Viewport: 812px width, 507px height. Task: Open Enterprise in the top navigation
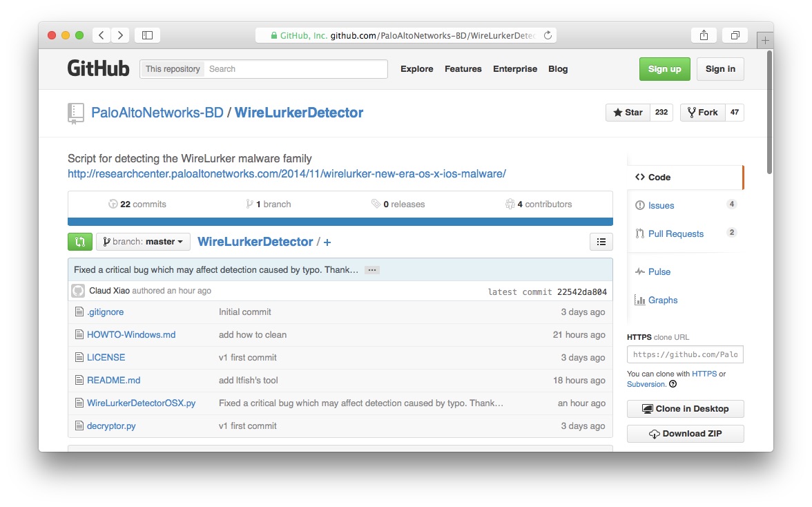coord(515,69)
